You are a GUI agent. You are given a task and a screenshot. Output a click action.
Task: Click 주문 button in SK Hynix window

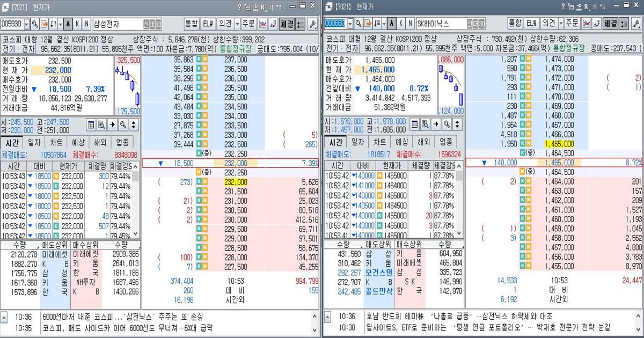[x=572, y=24]
